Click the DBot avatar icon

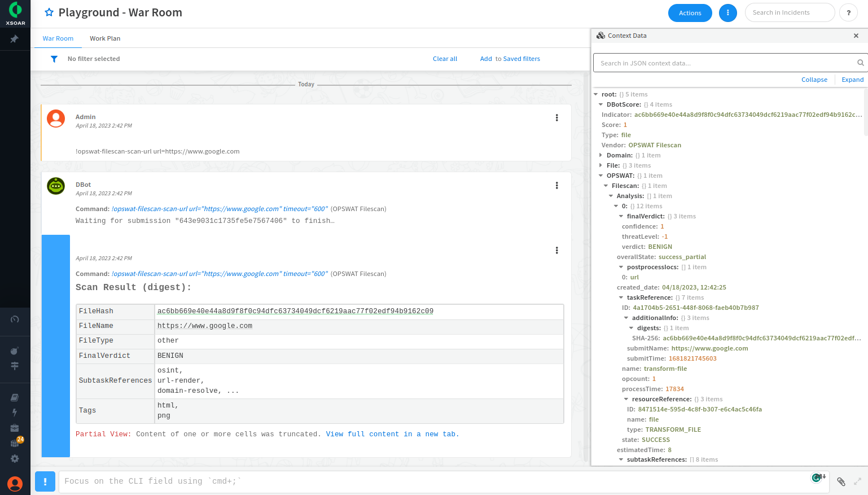pos(56,186)
